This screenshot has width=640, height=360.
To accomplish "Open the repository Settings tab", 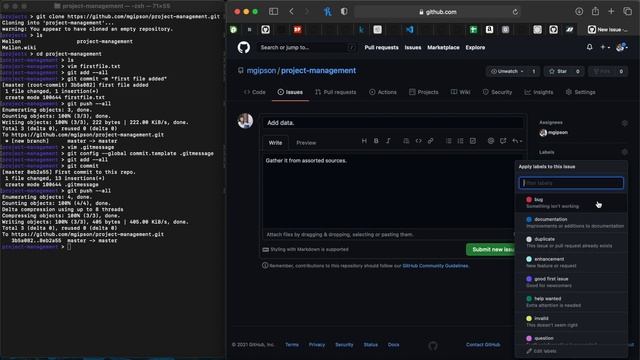I will 580,92.
